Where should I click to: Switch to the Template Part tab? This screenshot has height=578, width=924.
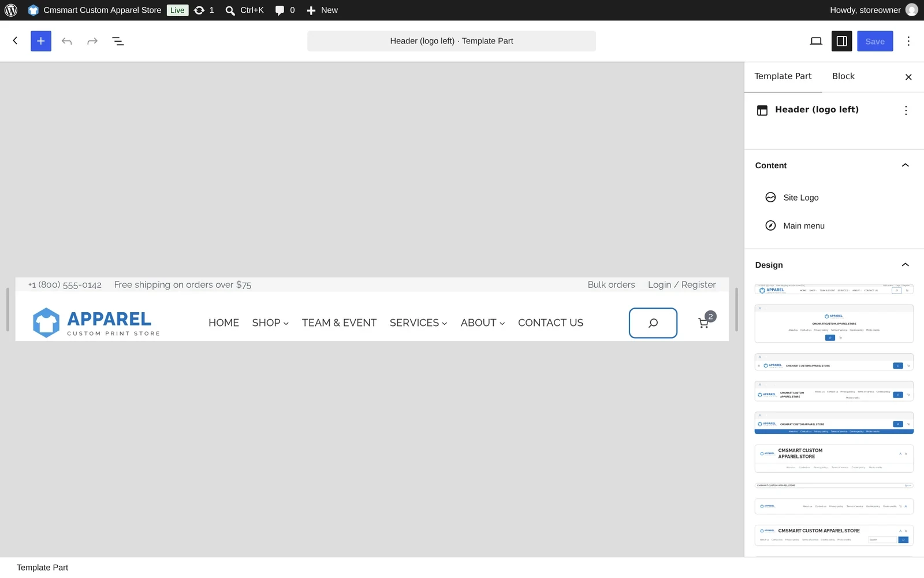point(783,76)
